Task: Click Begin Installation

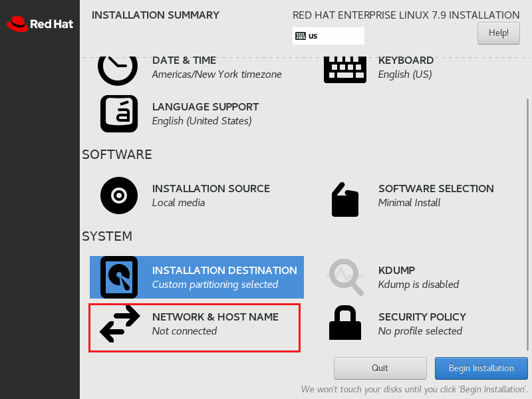Action: click(x=481, y=368)
